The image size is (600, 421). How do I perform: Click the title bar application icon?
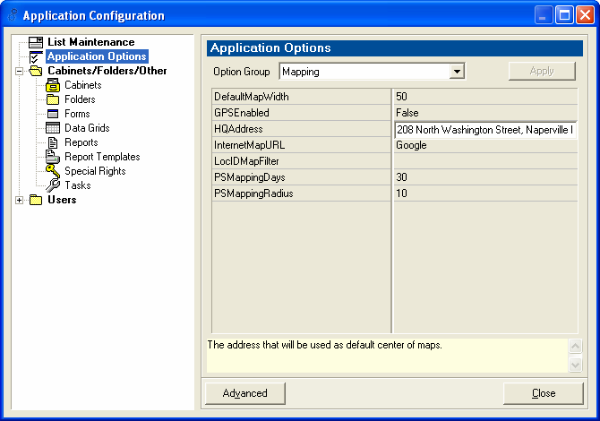tap(13, 15)
